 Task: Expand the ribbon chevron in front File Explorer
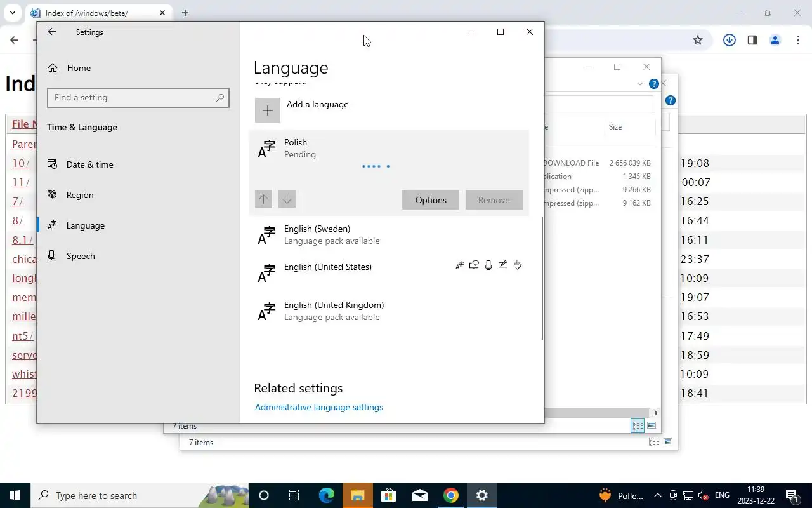(639, 84)
